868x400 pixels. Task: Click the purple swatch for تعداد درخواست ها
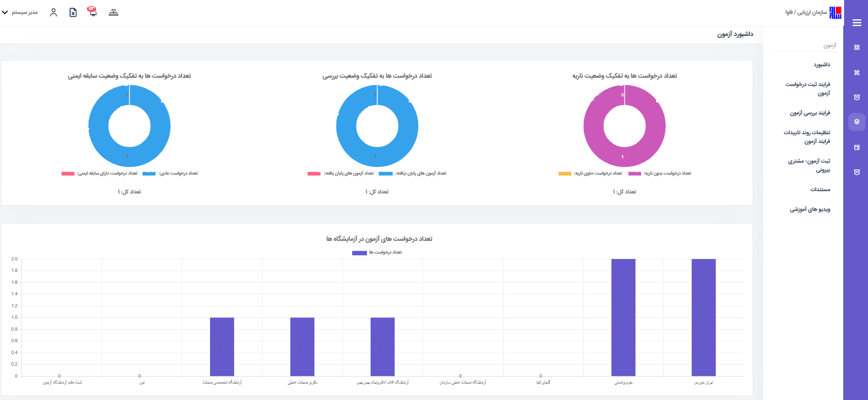(360, 253)
